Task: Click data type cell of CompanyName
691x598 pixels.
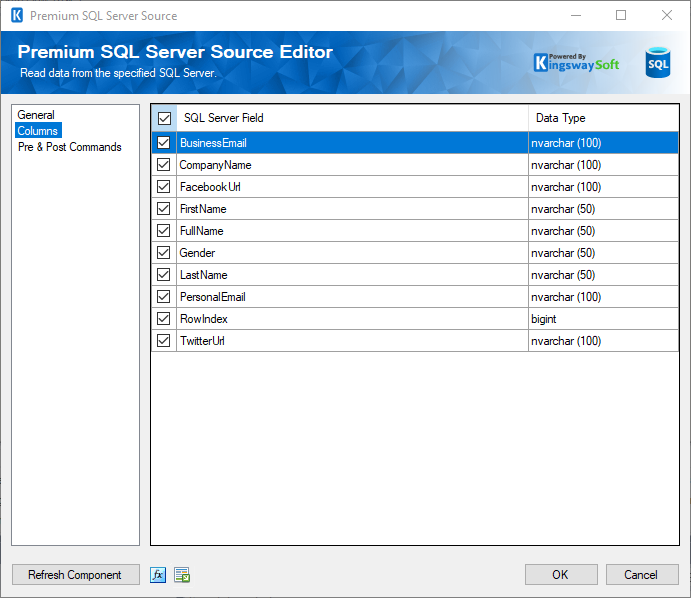Action: tap(603, 164)
